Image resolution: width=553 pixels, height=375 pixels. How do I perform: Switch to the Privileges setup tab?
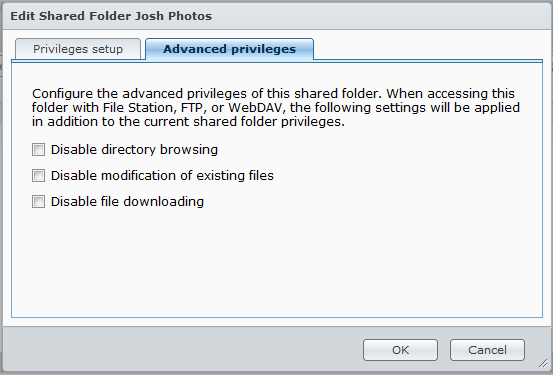coord(78,49)
